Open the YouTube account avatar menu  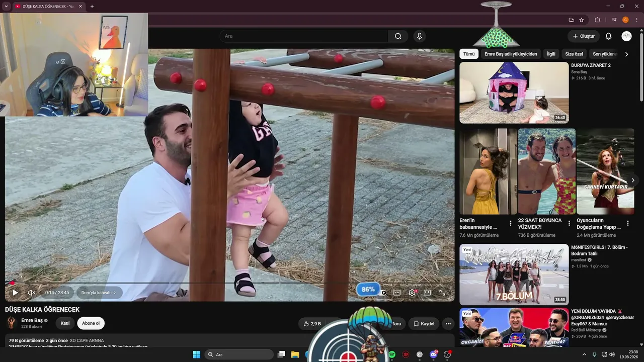(x=626, y=36)
